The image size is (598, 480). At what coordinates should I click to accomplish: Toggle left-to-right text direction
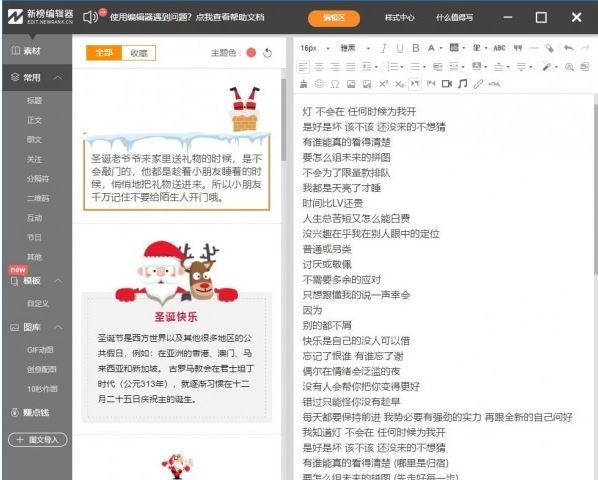click(415, 83)
